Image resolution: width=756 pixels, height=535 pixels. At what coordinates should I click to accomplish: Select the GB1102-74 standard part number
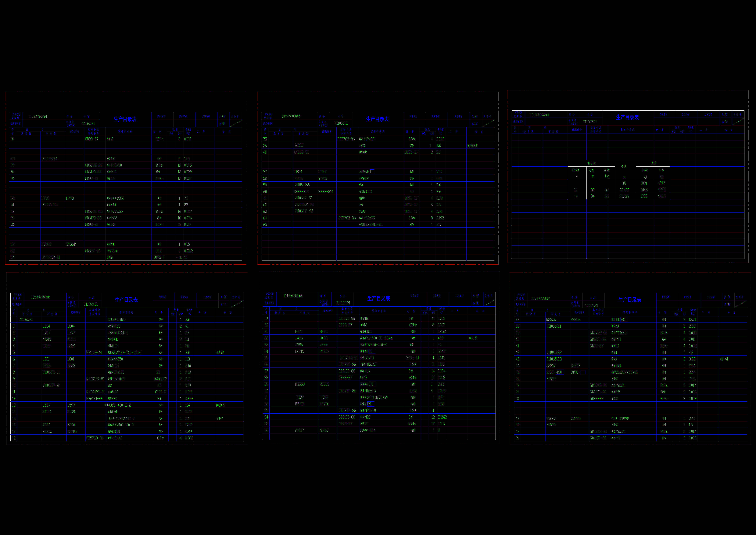pos(94,352)
